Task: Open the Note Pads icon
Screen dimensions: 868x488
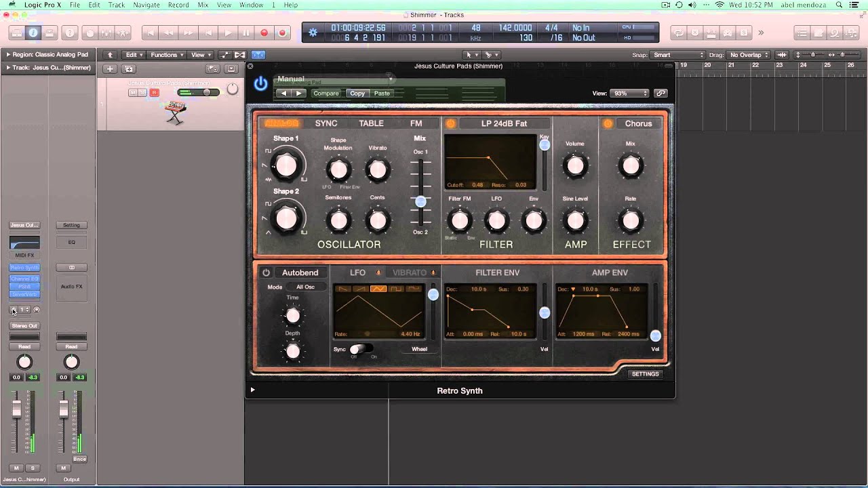Action: [818, 33]
